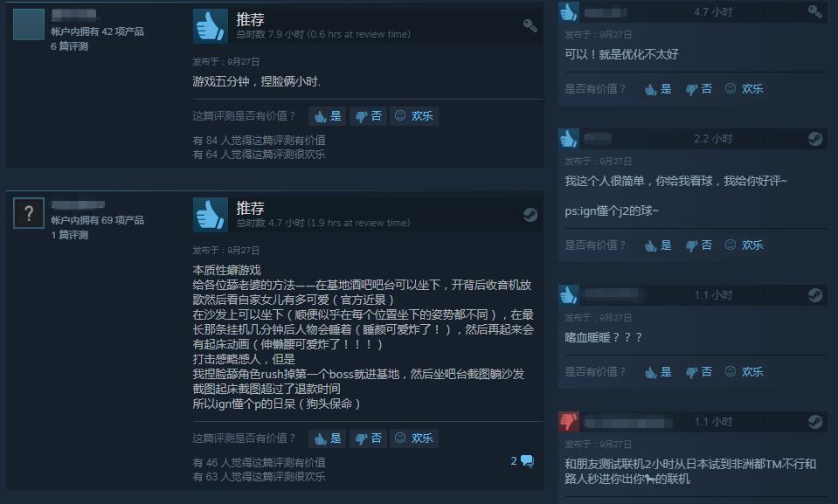This screenshot has width=838, height=504.
Task: Open avatar of the reviewer with 42 项产品
Action: (x=29, y=24)
